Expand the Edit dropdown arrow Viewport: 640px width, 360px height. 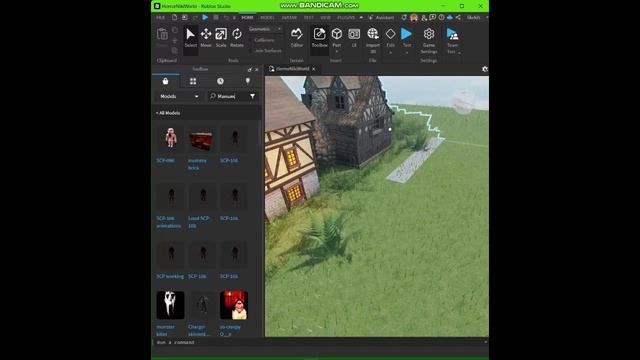coord(391,52)
